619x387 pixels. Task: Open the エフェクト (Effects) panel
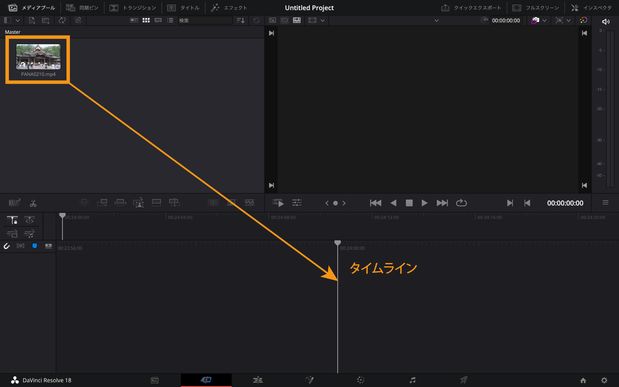[229, 8]
